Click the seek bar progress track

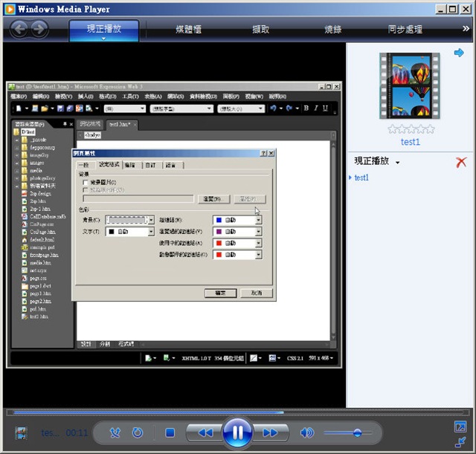coord(238,412)
